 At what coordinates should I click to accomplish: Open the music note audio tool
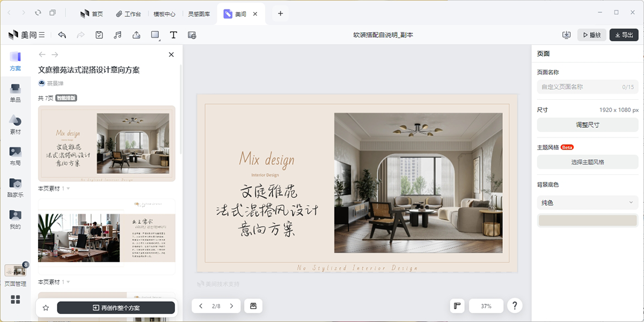118,35
